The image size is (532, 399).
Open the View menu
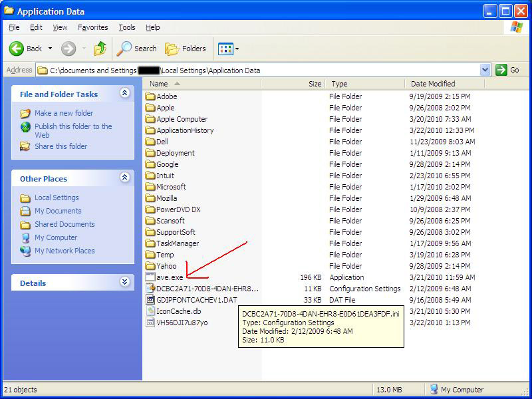[x=60, y=27]
